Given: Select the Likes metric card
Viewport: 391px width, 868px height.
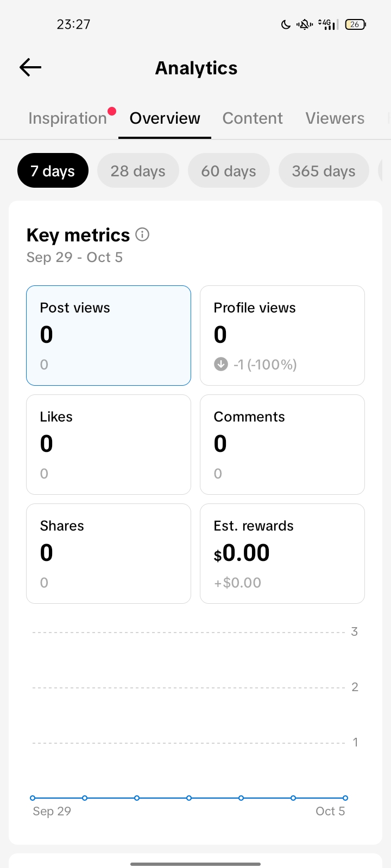Looking at the screenshot, I should coord(109,444).
